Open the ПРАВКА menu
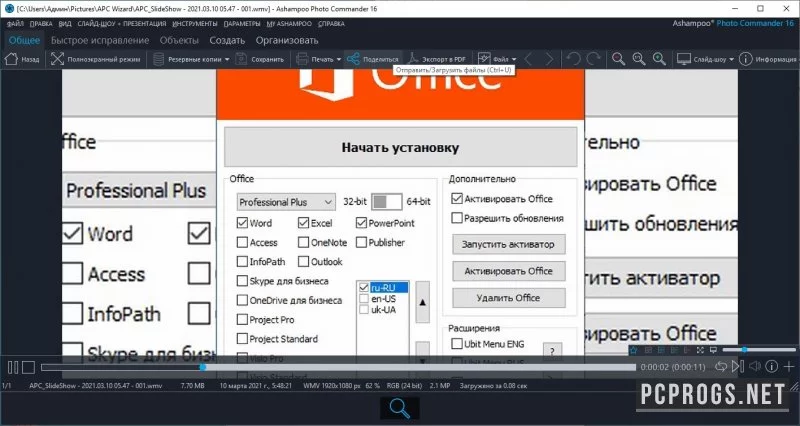Viewport: 800px width, 426px height. (41, 24)
